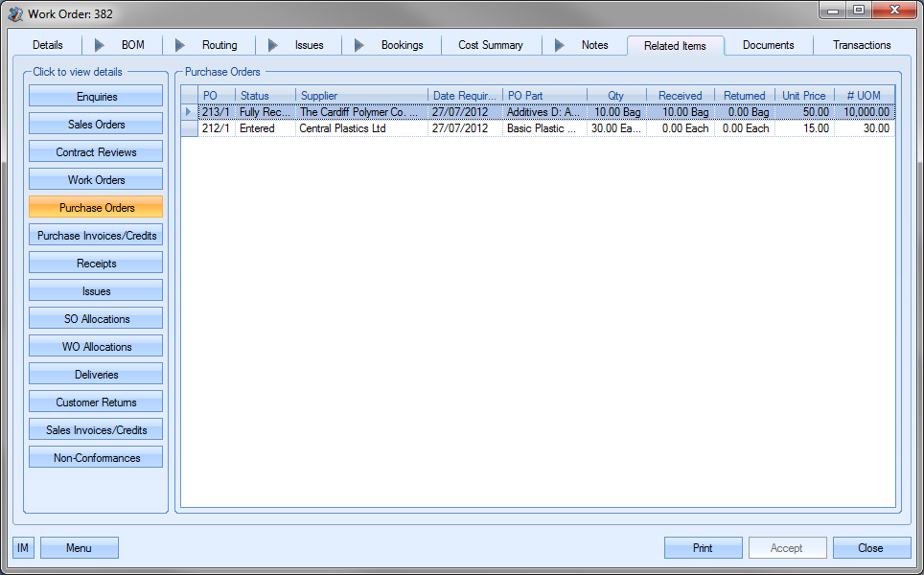Sort by the Unit Price column header

click(x=803, y=96)
